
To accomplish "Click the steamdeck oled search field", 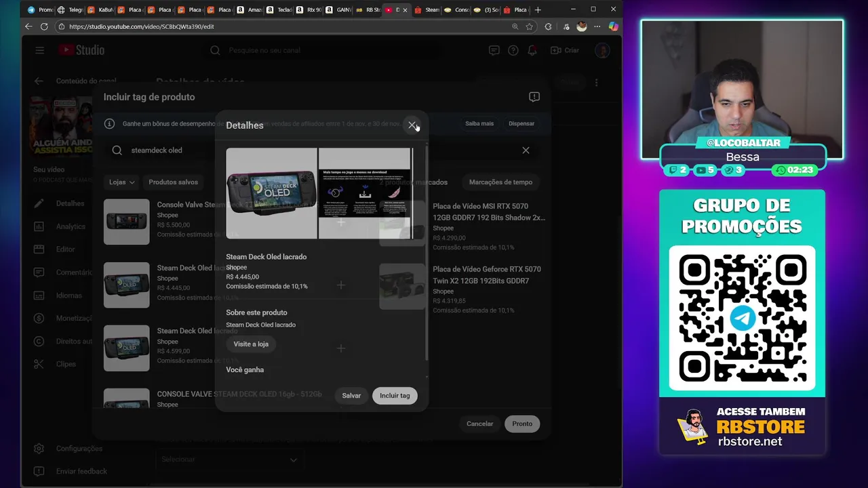I will click(319, 150).
